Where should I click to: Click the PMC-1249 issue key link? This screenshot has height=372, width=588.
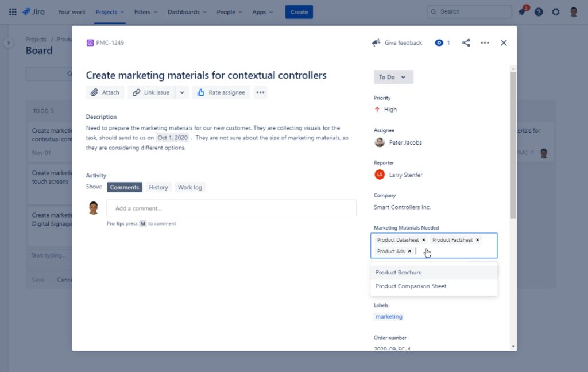[x=110, y=42]
